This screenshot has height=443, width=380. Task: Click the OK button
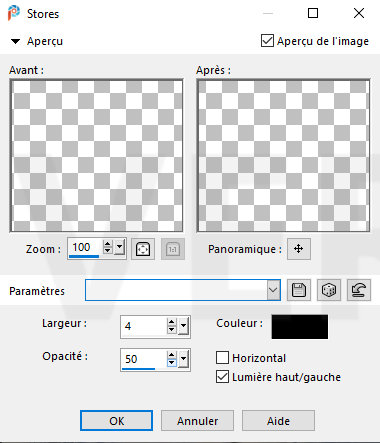(116, 421)
